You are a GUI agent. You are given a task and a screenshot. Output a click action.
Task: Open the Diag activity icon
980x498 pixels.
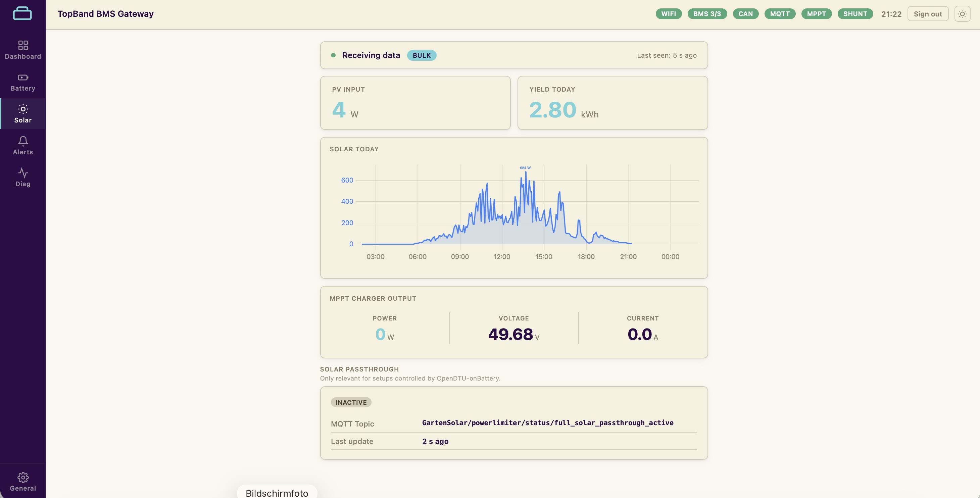tap(23, 173)
